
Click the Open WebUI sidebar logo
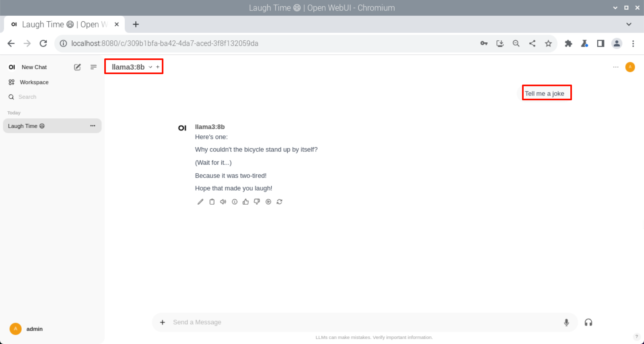tap(12, 67)
